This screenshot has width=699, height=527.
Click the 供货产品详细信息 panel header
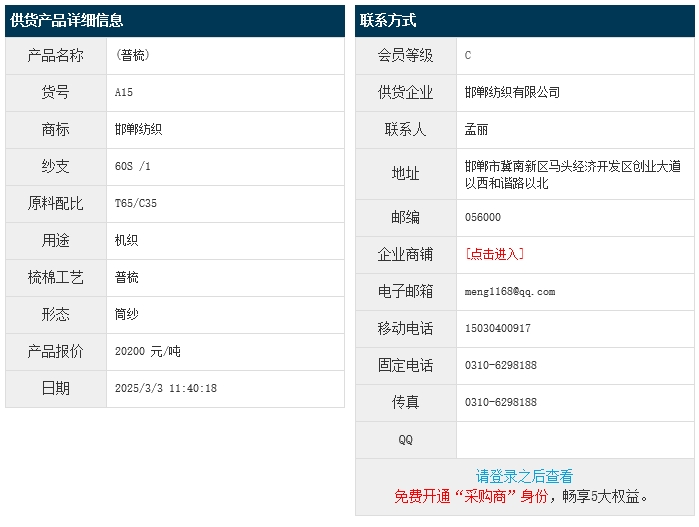pyautogui.click(x=67, y=20)
